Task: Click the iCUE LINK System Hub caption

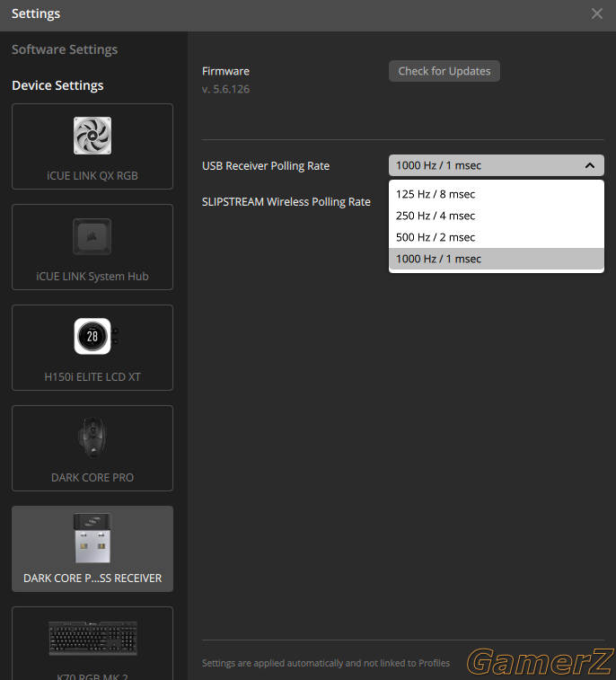Action: pyautogui.click(x=92, y=277)
